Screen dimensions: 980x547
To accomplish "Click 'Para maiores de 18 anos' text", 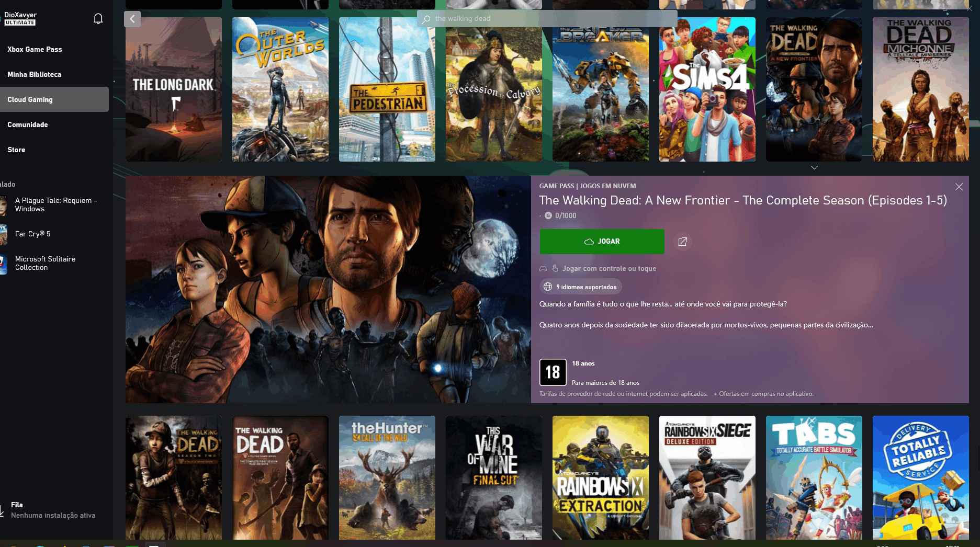I will click(605, 383).
